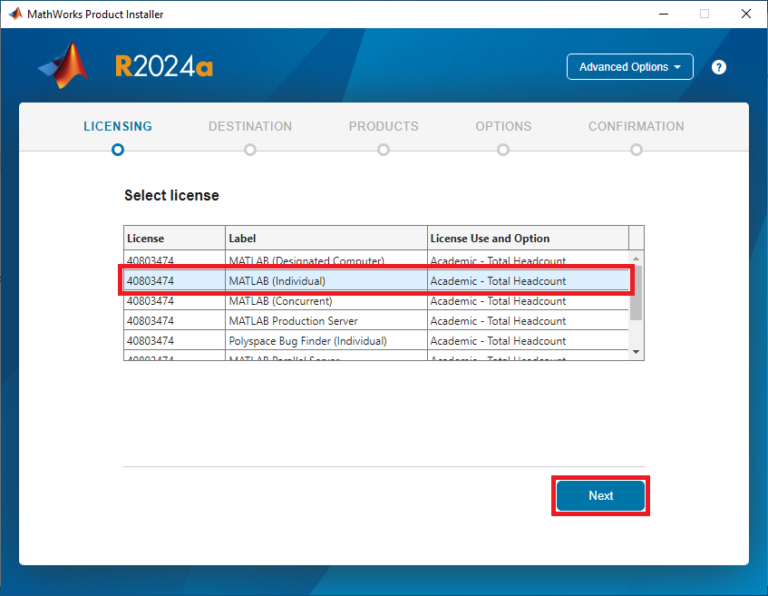Switch to the PRODUCTS tab label
Viewport: 768px width, 596px height.
(383, 127)
